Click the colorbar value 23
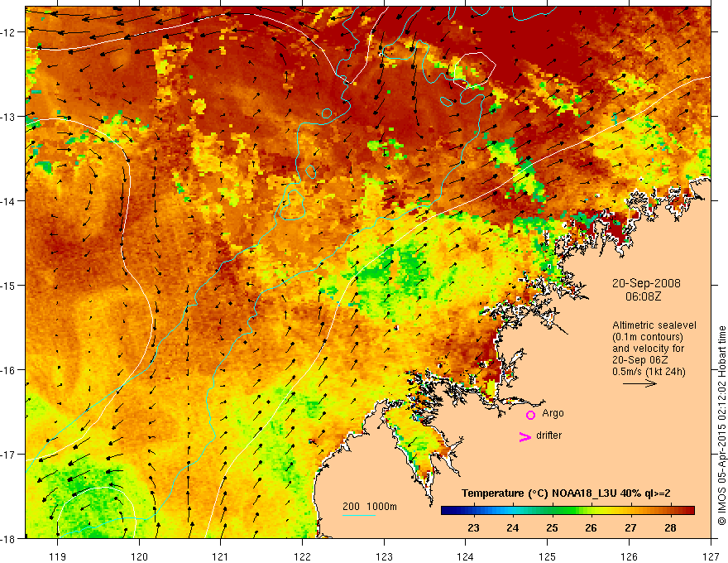Image resolution: width=728 pixels, height=563 pixels. point(473,528)
